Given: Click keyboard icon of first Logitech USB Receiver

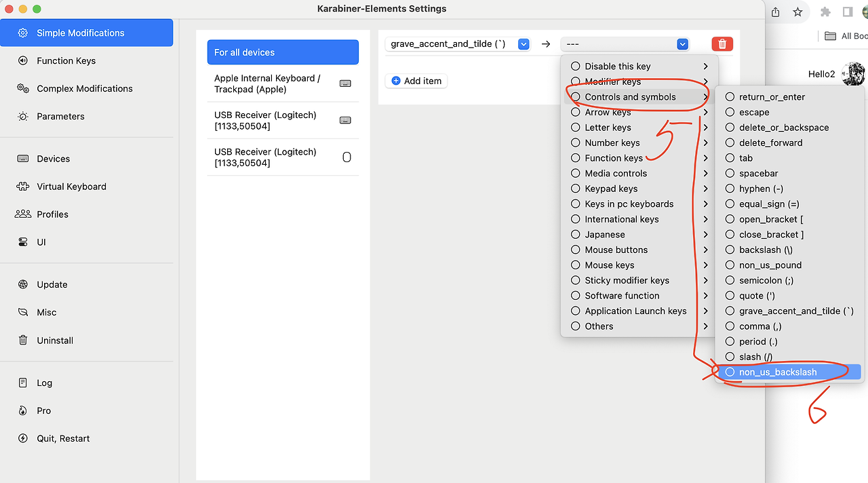Looking at the screenshot, I should 345,120.
